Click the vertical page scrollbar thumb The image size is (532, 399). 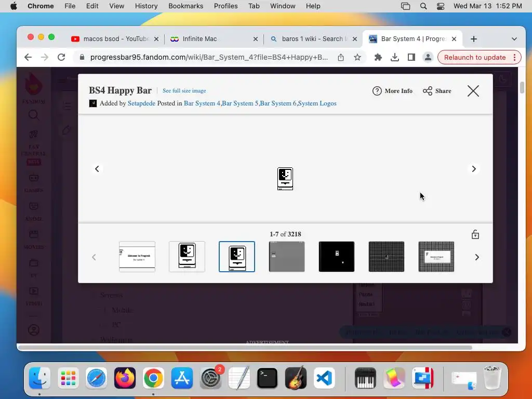click(x=522, y=87)
